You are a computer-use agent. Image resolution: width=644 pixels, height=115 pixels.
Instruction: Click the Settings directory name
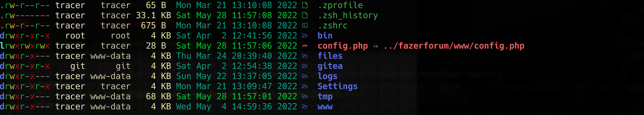pyautogui.click(x=337, y=86)
